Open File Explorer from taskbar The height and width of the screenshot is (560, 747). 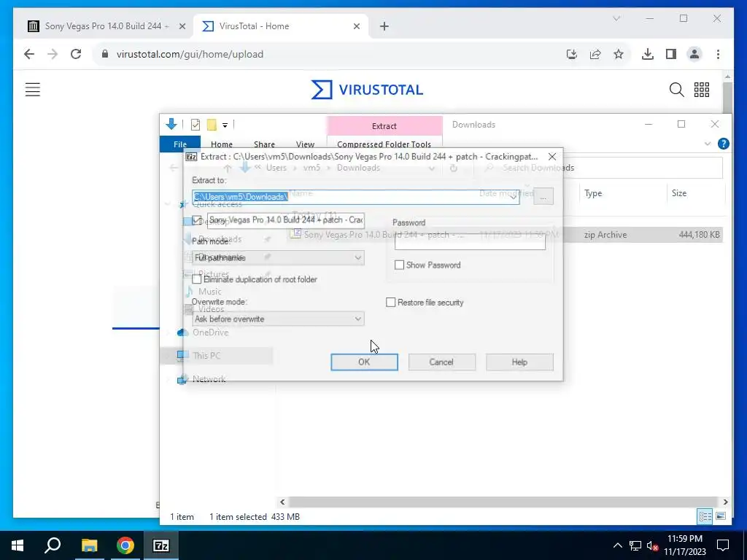pyautogui.click(x=89, y=545)
